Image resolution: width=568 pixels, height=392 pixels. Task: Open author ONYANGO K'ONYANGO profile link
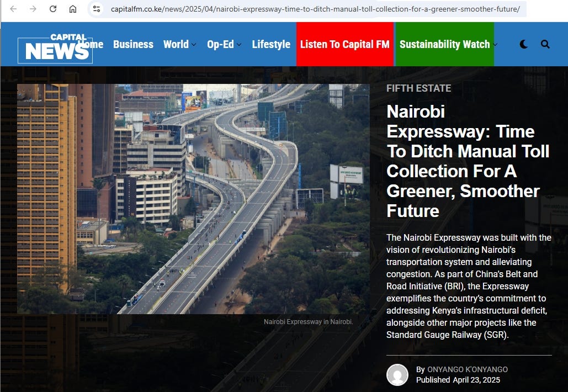[468, 369]
